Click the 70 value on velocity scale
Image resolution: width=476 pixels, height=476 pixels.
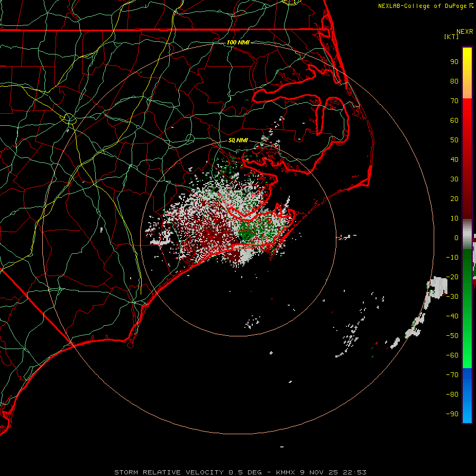pos(454,101)
